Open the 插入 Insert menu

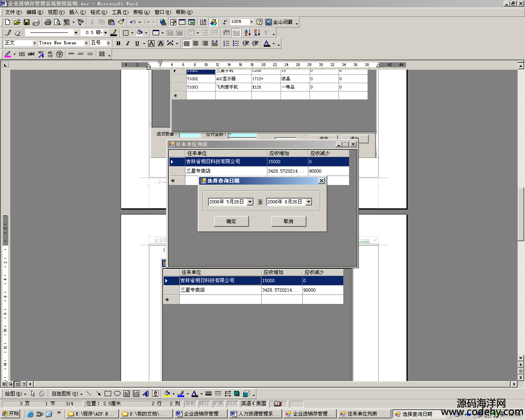[x=77, y=12]
